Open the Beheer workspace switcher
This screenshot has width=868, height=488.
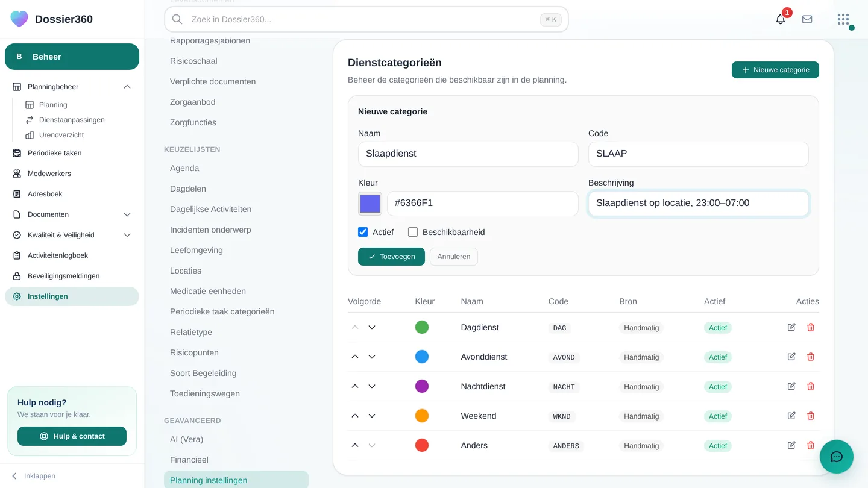(x=72, y=57)
